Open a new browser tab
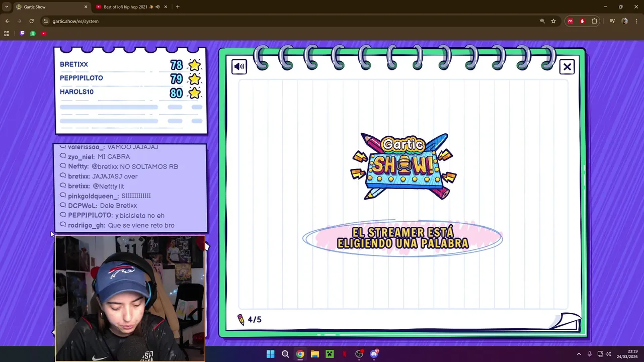Screen dimensions: 644x362 click(178, 7)
